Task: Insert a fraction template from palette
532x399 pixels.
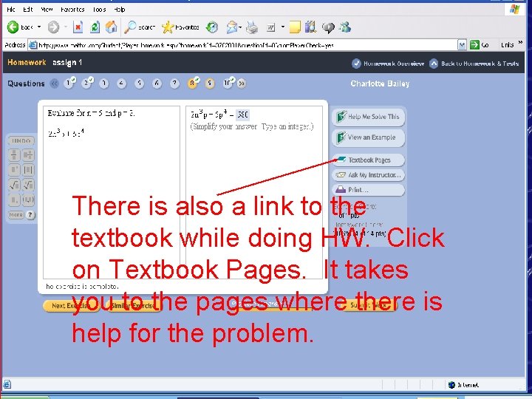Action: (x=14, y=155)
